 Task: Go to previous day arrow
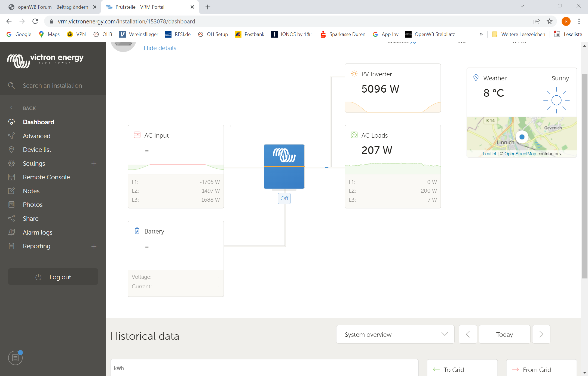pos(468,334)
